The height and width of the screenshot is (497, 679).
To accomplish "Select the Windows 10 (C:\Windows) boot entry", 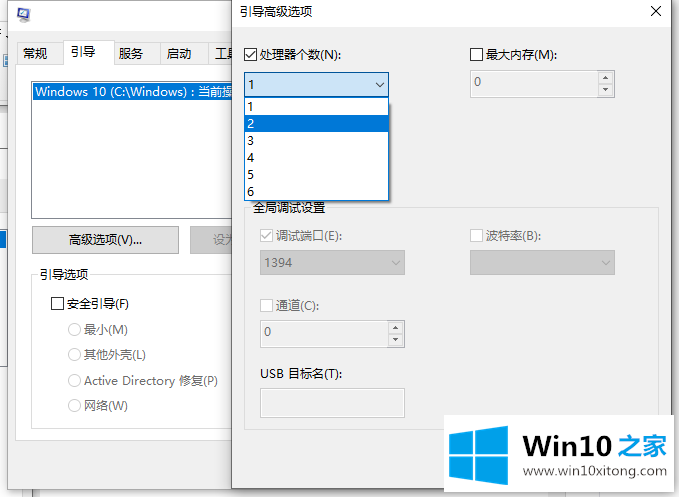I will tap(133, 92).
